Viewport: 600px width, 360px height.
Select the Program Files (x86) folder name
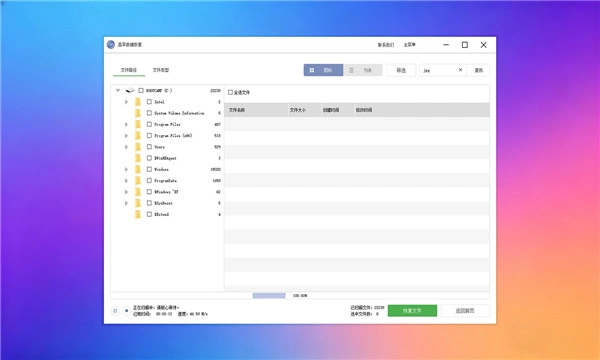[x=173, y=135]
